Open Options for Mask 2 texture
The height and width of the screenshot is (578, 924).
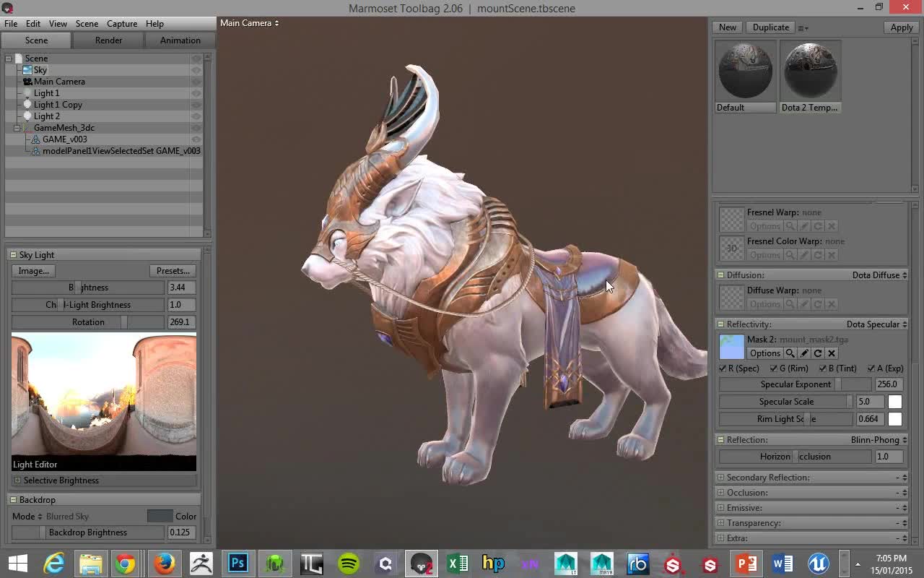point(765,353)
